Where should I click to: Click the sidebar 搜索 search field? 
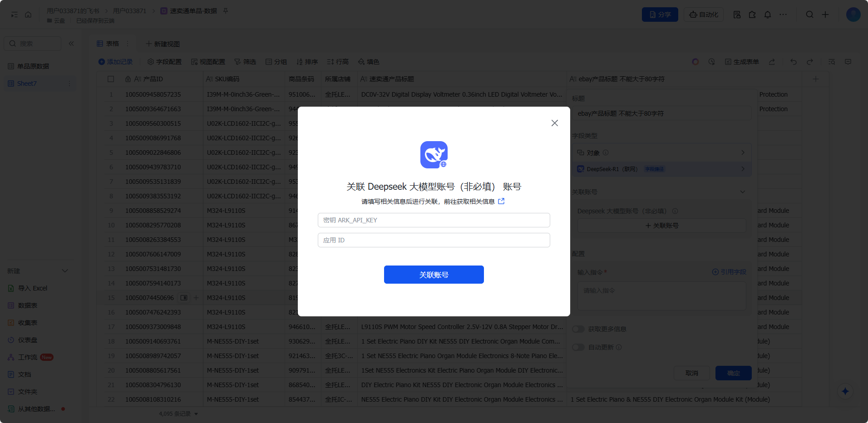pyautogui.click(x=33, y=44)
